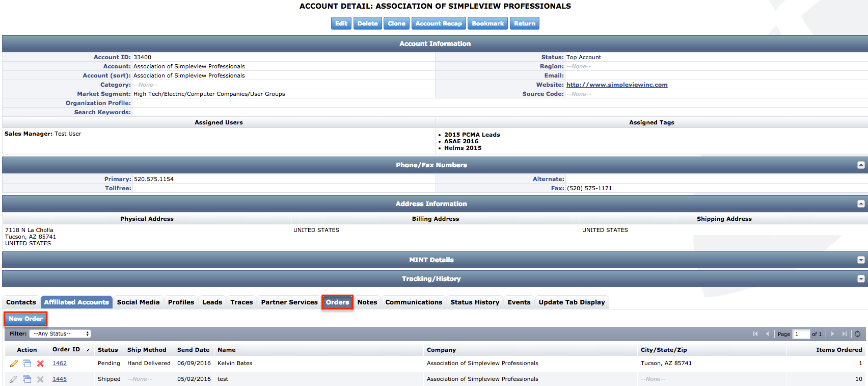Select the Hand Delivered ship method cell
The height and width of the screenshot is (386, 868).
(x=149, y=364)
